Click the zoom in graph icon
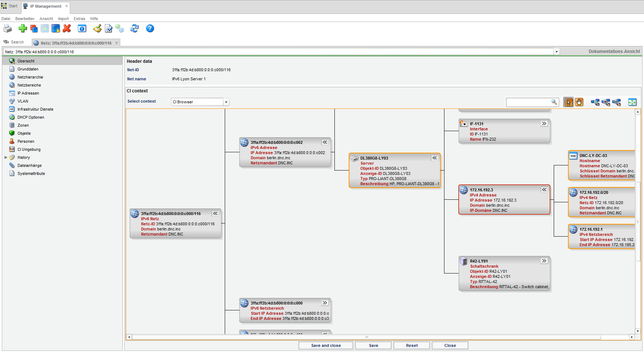Viewport: 644px width, 352px height. click(x=595, y=102)
